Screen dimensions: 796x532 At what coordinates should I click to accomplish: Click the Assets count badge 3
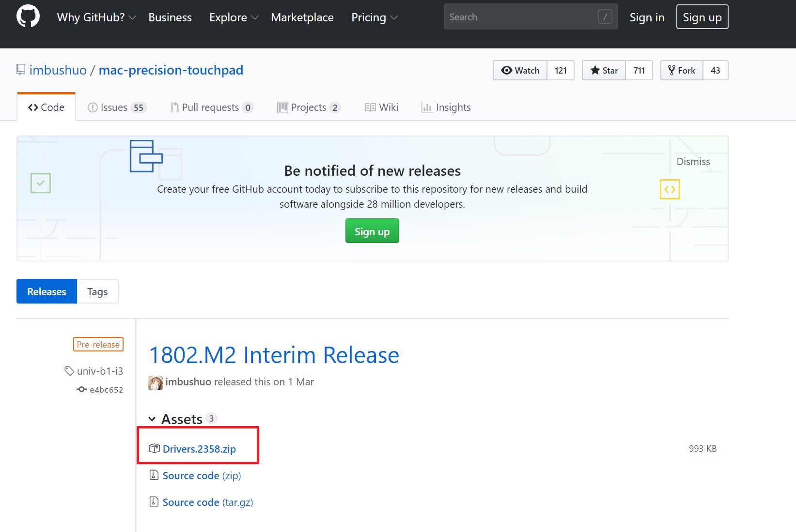tap(211, 418)
